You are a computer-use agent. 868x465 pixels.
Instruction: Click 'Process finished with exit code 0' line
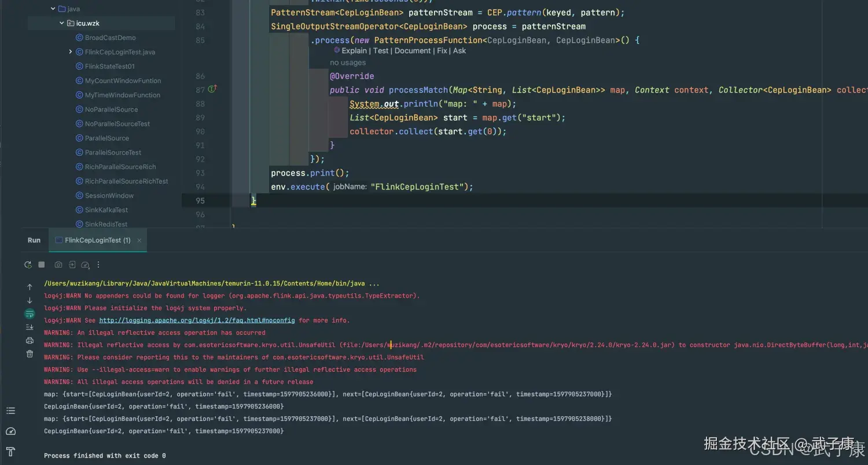105,456
